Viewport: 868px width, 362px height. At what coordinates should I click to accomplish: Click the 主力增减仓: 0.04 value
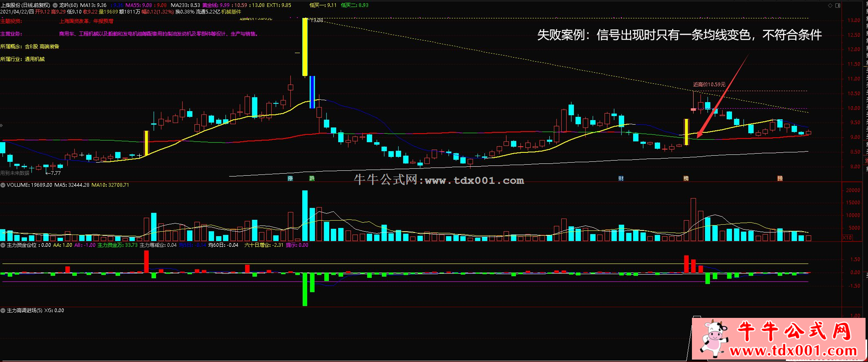coord(158,245)
